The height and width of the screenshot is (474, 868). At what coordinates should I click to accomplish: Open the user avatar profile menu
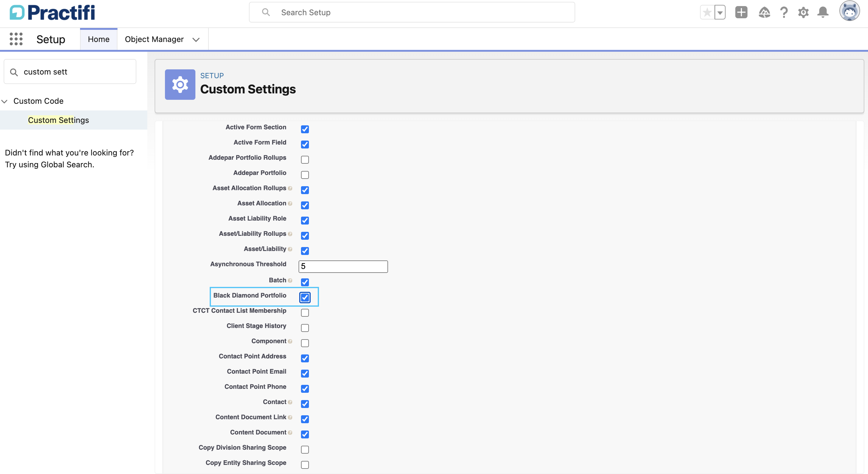pyautogui.click(x=850, y=11)
